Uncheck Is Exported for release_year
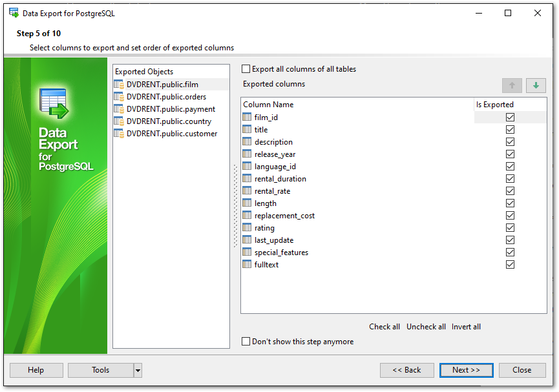The image size is (559, 392). 510,154
